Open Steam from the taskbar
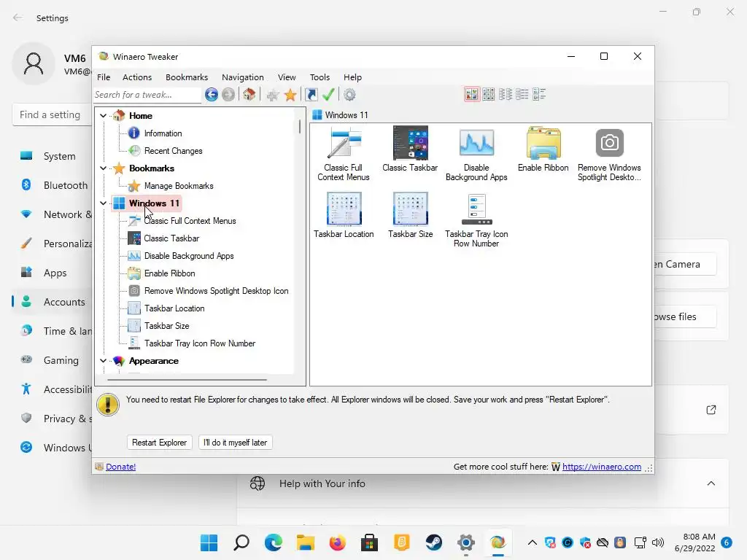 click(433, 542)
